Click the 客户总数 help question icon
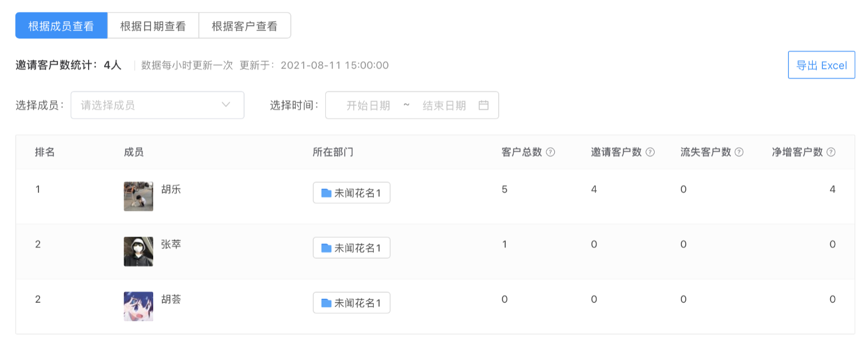Image resolution: width=868 pixels, height=338 pixels. [x=550, y=152]
